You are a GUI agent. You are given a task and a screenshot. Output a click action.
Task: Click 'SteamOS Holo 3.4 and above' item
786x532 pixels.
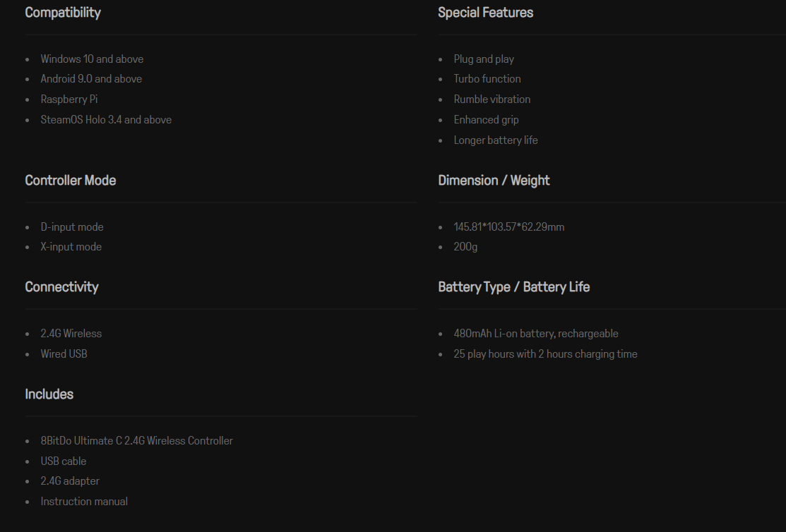pyautogui.click(x=106, y=120)
